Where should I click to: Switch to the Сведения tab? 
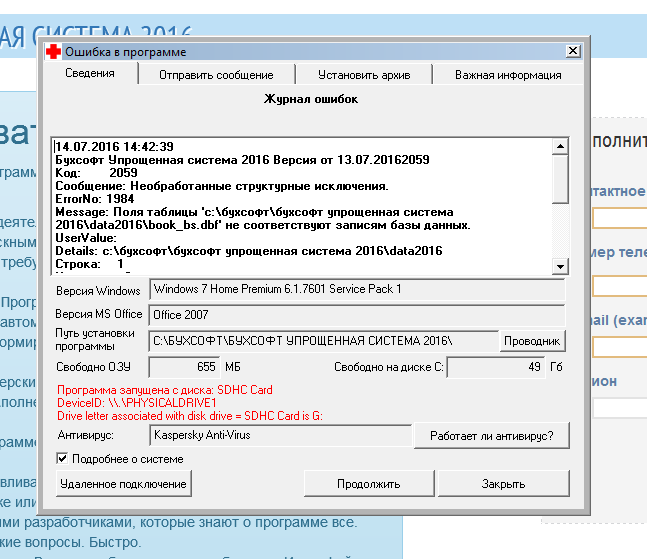(89, 74)
